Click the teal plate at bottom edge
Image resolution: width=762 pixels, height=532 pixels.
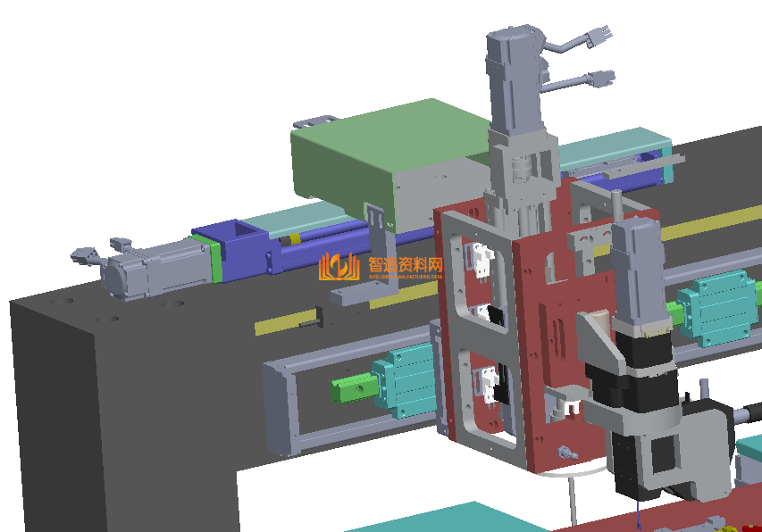(429, 520)
